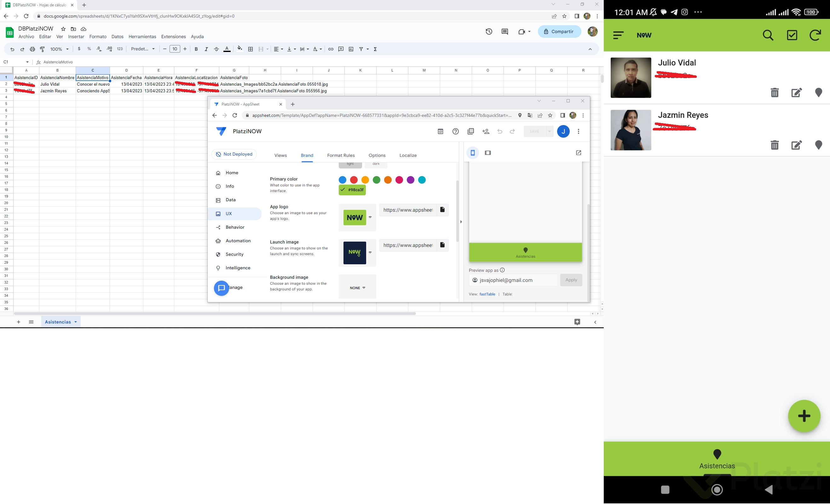Click the insert chart toolbar icon

coord(351,49)
